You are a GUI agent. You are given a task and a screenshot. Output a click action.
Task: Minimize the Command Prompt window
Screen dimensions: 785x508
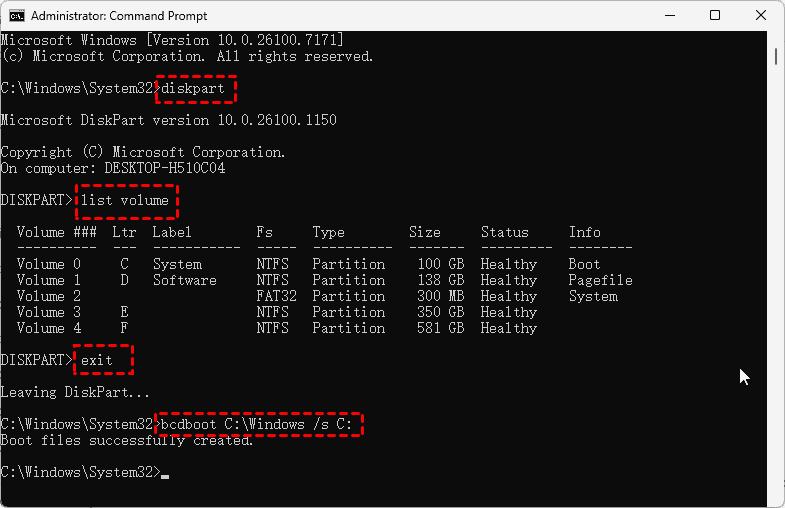[669, 16]
